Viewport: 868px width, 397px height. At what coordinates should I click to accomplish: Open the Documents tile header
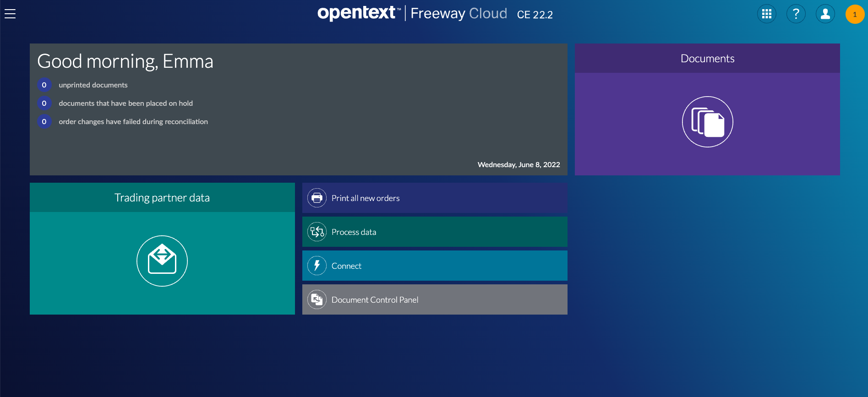tap(707, 58)
